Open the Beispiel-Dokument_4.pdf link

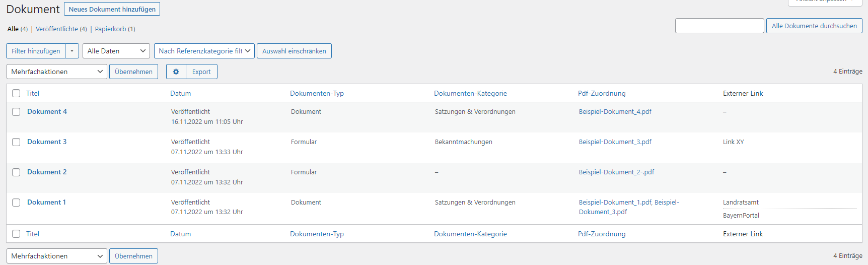615,112
